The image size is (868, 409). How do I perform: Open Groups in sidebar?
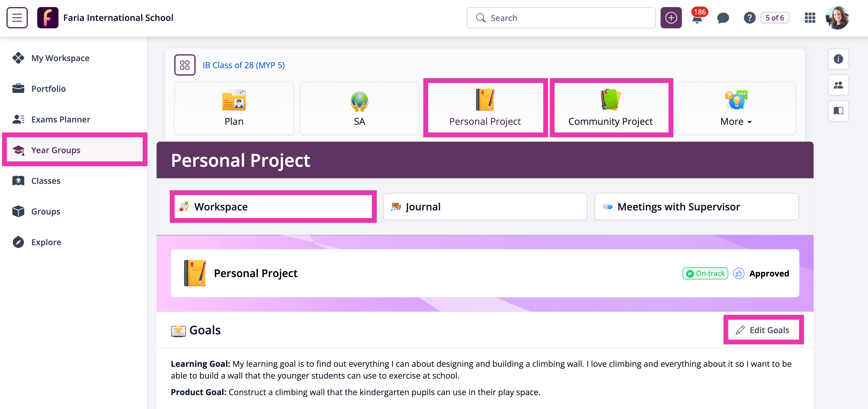tap(74, 211)
